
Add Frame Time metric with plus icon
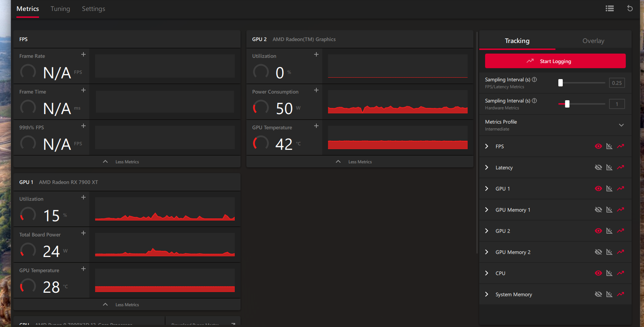click(x=83, y=90)
